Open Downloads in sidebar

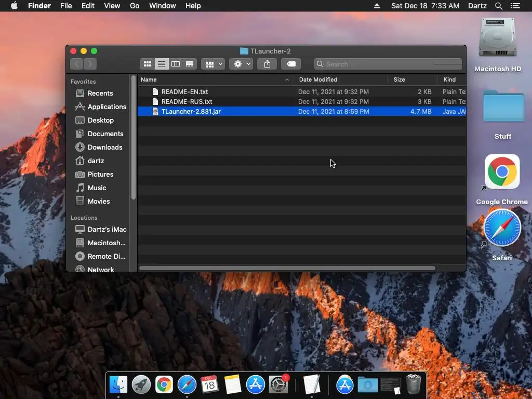point(99,147)
